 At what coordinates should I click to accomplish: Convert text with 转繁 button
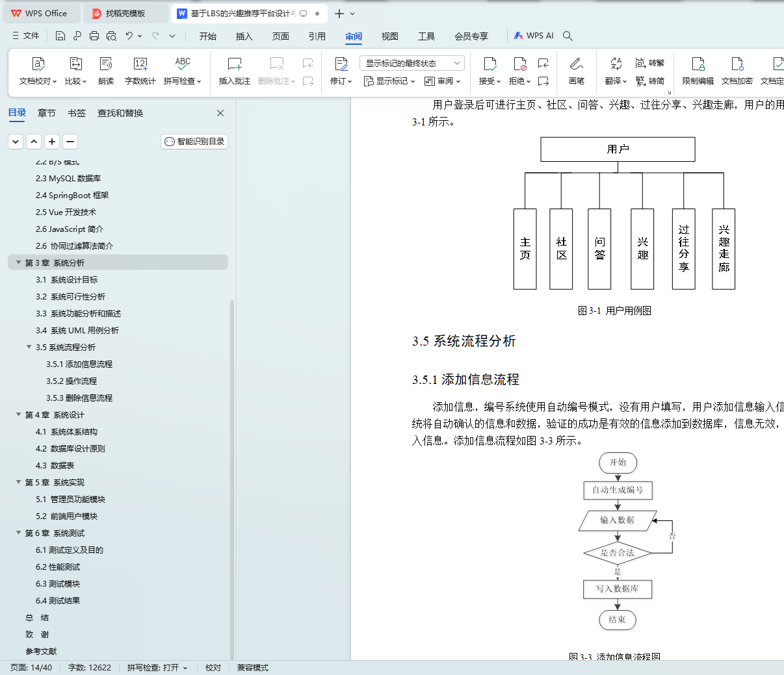click(650, 63)
